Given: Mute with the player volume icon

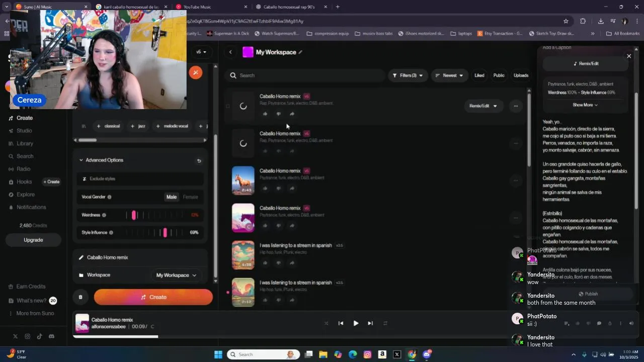Looking at the screenshot, I should point(631,323).
